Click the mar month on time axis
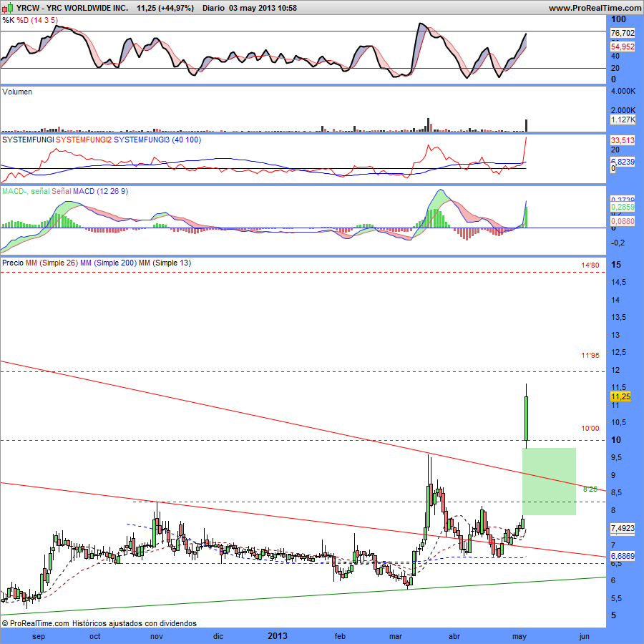The height and width of the screenshot is (644, 644). [x=396, y=637]
